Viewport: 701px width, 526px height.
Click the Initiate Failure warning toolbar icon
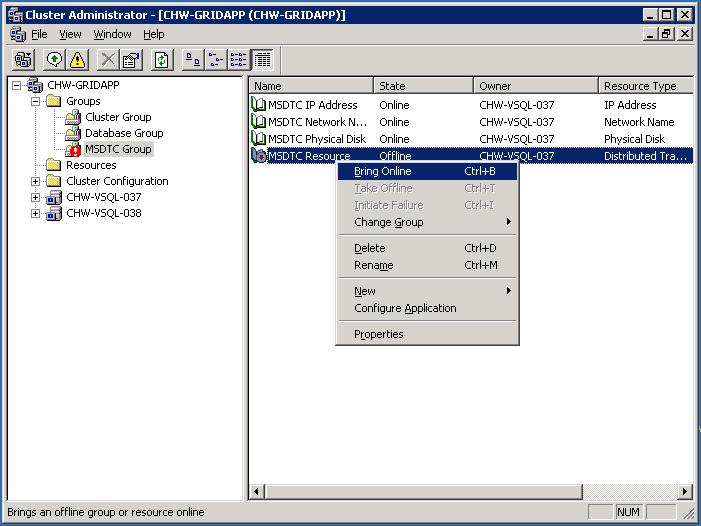[77, 59]
